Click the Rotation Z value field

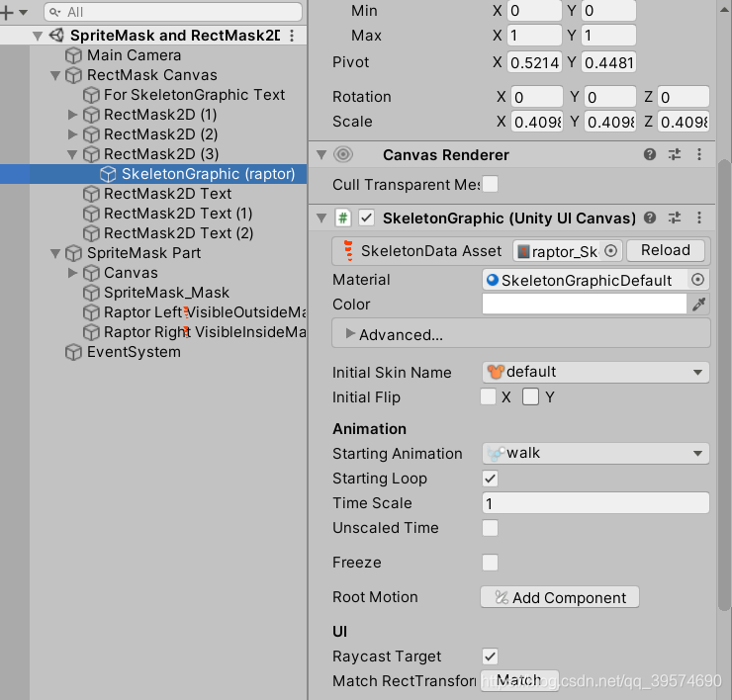(x=684, y=97)
